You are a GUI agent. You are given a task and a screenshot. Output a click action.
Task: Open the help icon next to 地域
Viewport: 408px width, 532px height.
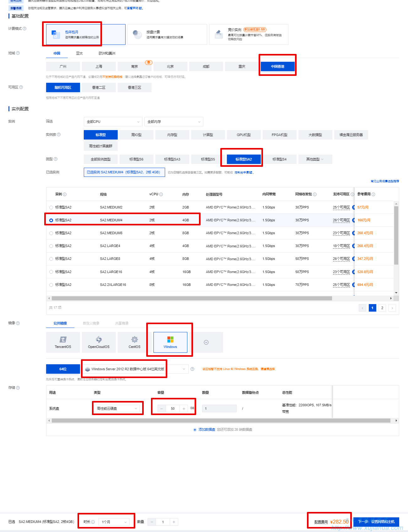pyautogui.click(x=18, y=53)
